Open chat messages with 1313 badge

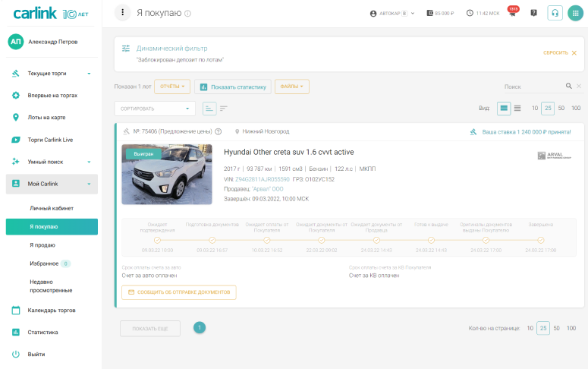(512, 13)
